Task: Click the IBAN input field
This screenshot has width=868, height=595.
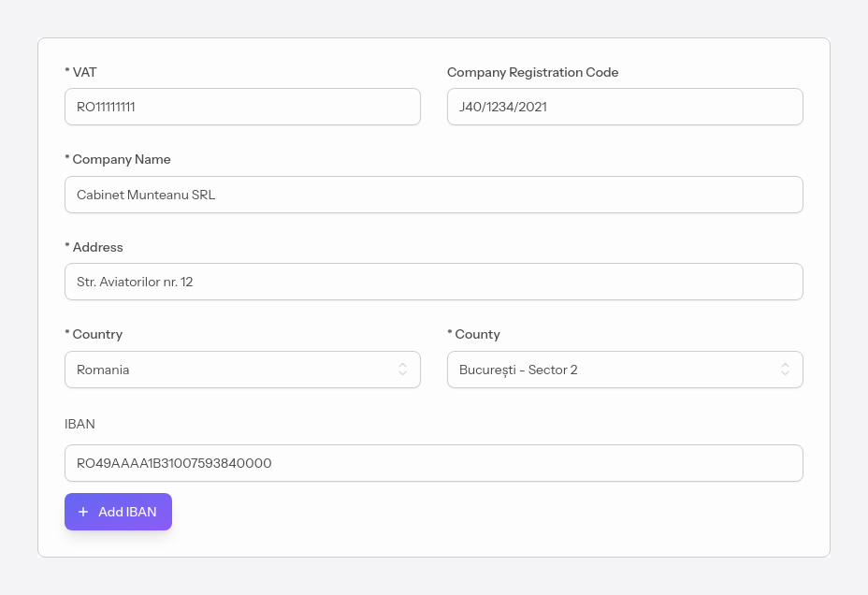Action: [434, 463]
